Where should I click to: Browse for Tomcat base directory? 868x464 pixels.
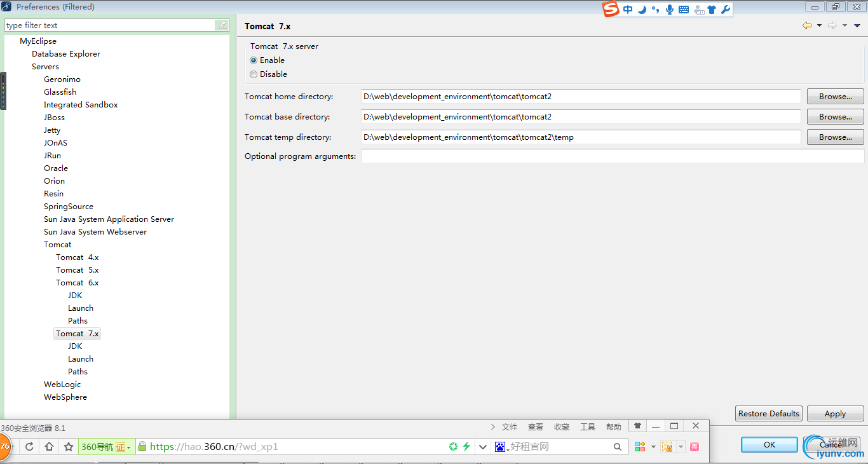pyautogui.click(x=835, y=117)
